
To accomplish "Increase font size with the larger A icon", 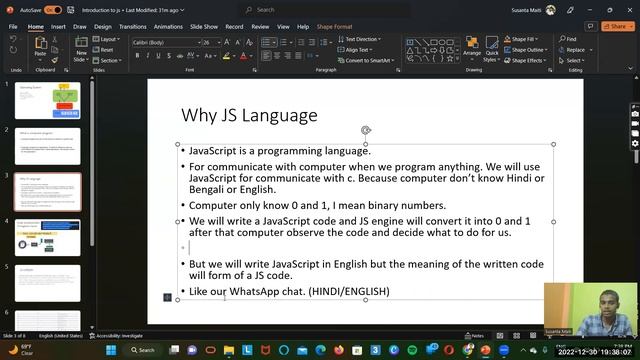I will tap(227, 42).
